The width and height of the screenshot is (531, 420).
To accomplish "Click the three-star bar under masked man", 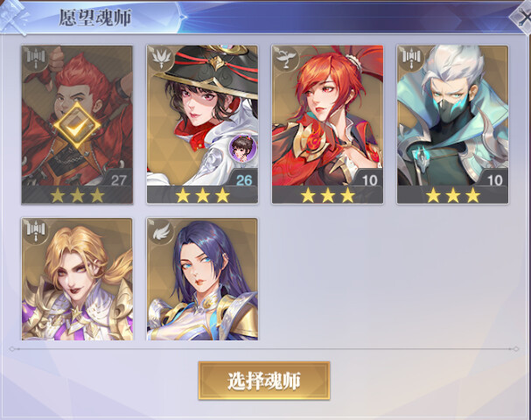I will (x=452, y=195).
